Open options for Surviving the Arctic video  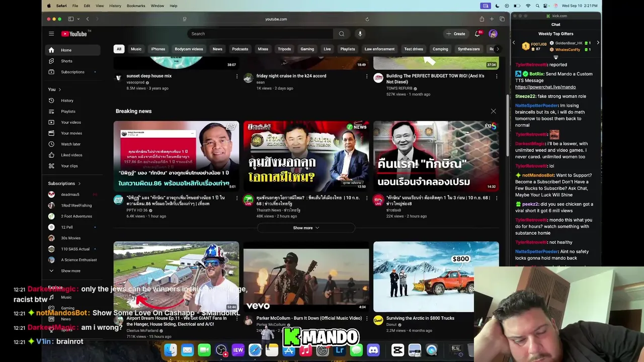pyautogui.click(x=496, y=318)
